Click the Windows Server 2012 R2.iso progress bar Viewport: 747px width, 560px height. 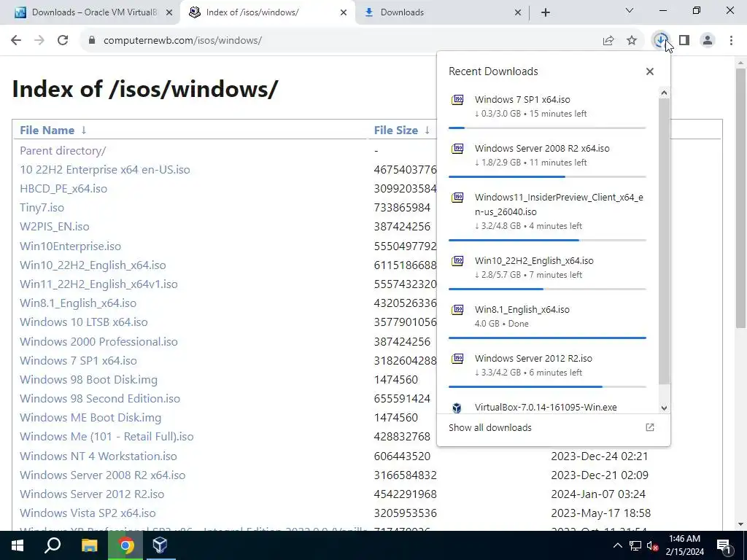click(x=547, y=386)
